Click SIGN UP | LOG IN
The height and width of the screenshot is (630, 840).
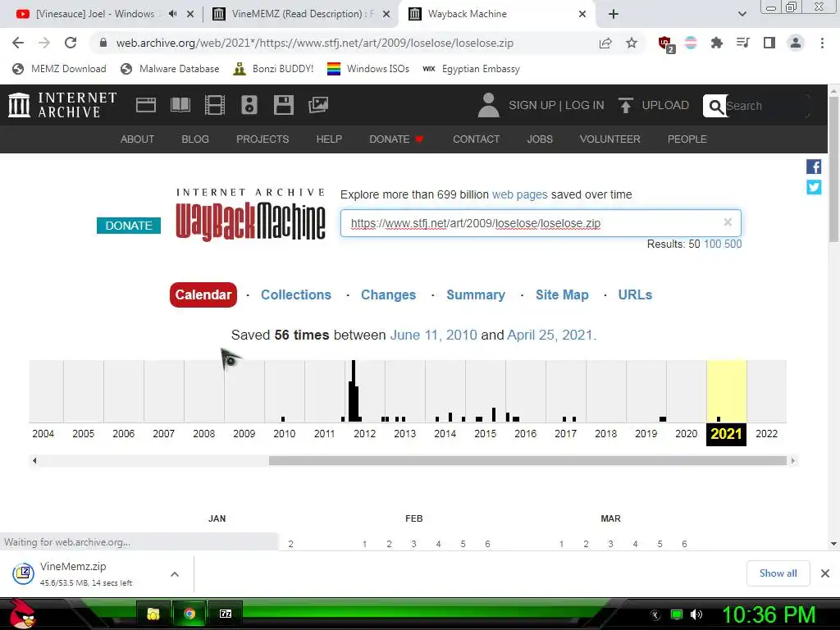(x=556, y=105)
